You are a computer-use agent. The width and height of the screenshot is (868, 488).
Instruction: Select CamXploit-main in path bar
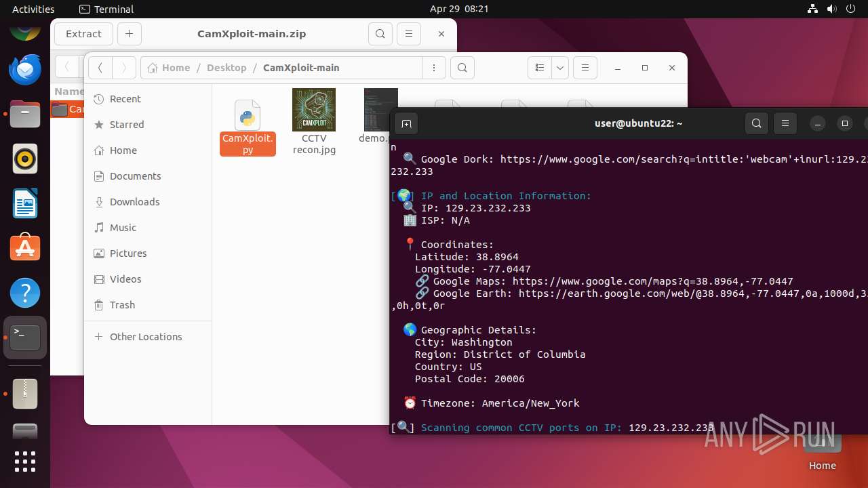click(301, 68)
